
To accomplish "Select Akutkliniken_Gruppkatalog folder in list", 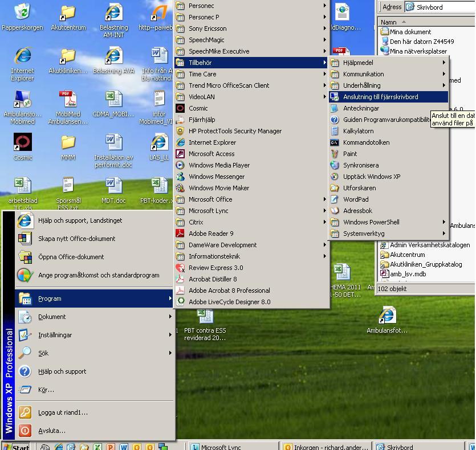I will pos(421,264).
